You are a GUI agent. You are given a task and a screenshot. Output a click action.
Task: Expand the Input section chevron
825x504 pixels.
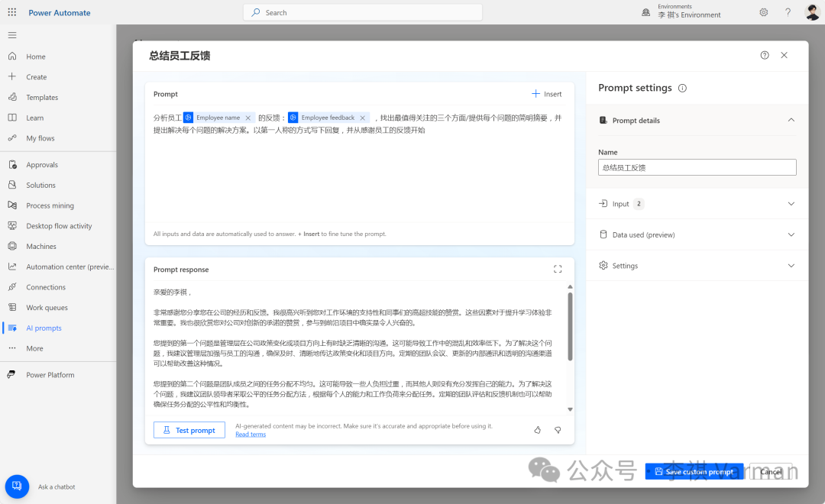[x=791, y=204]
